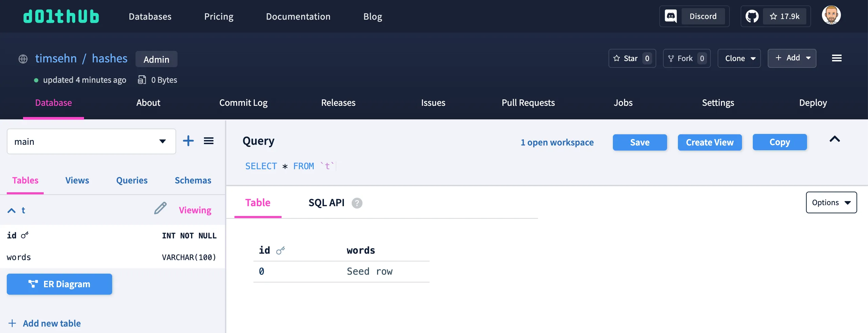
Task: Collapse the query editor with chevron
Action: tap(834, 139)
